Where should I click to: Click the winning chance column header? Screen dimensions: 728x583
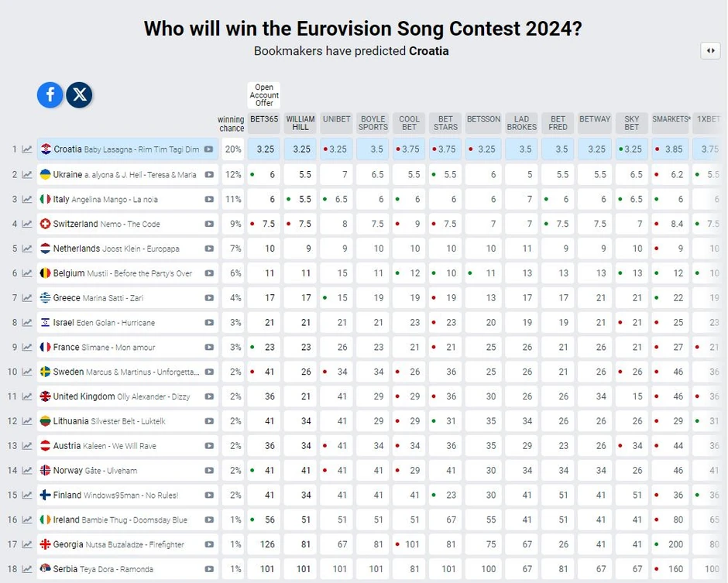pos(232,124)
